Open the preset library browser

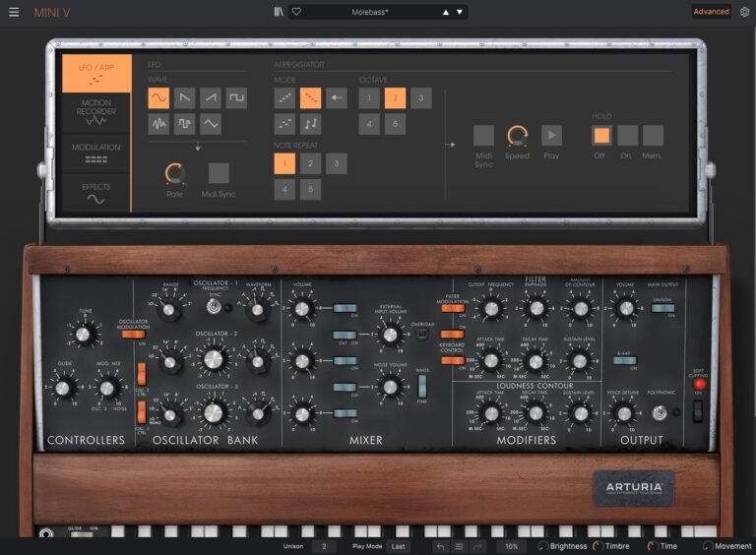tap(279, 12)
